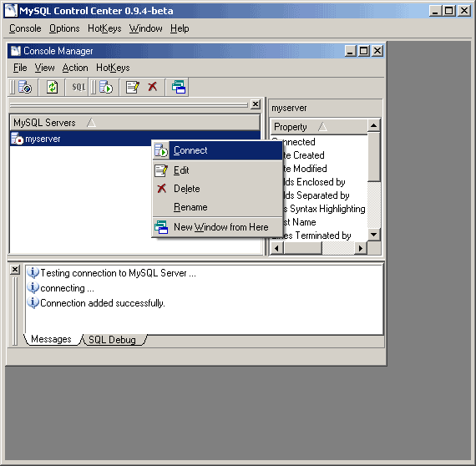The height and width of the screenshot is (466, 476).
Task: Click the green refresh toolbar icon
Action: pyautogui.click(x=53, y=87)
